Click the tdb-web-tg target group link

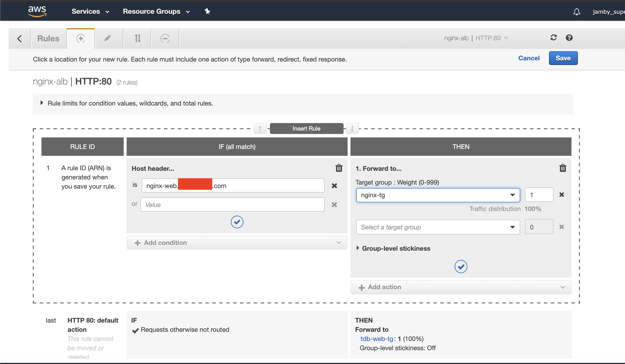point(376,339)
